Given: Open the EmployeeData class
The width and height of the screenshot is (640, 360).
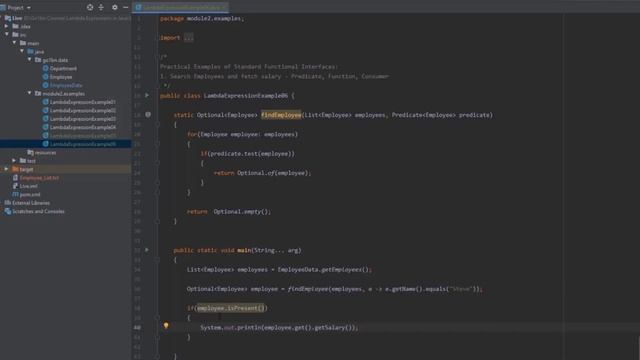Looking at the screenshot, I should point(66,85).
